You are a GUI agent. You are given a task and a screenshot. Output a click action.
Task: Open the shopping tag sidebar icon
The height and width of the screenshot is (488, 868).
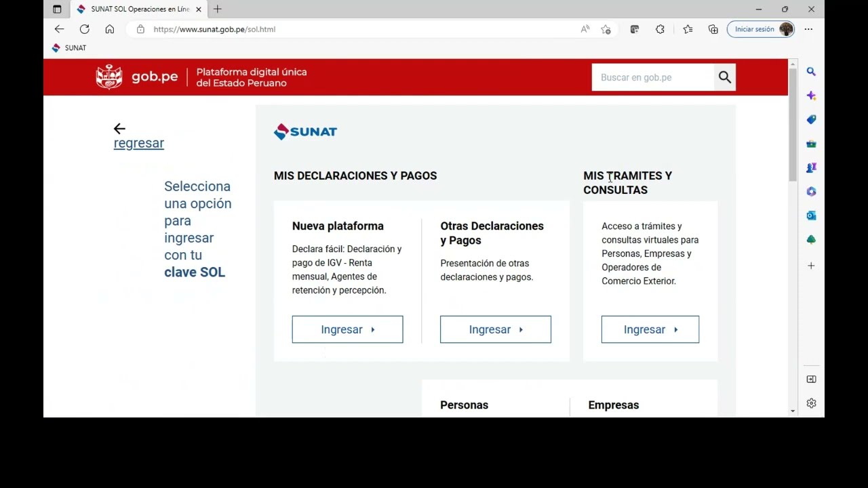click(811, 119)
